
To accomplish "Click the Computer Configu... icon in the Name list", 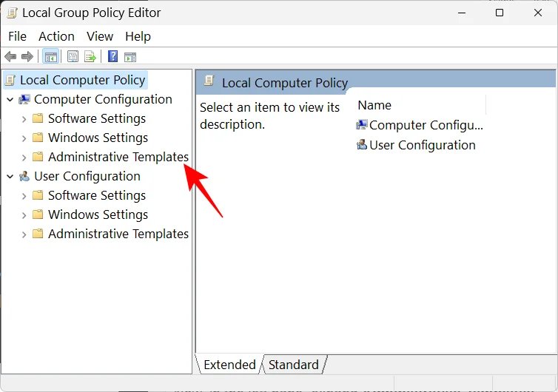I will pos(362,125).
